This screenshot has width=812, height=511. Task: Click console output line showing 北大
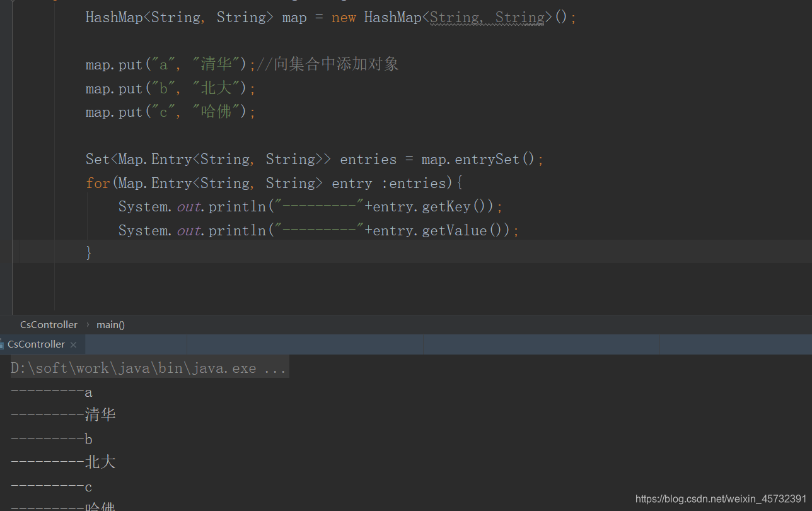63,462
